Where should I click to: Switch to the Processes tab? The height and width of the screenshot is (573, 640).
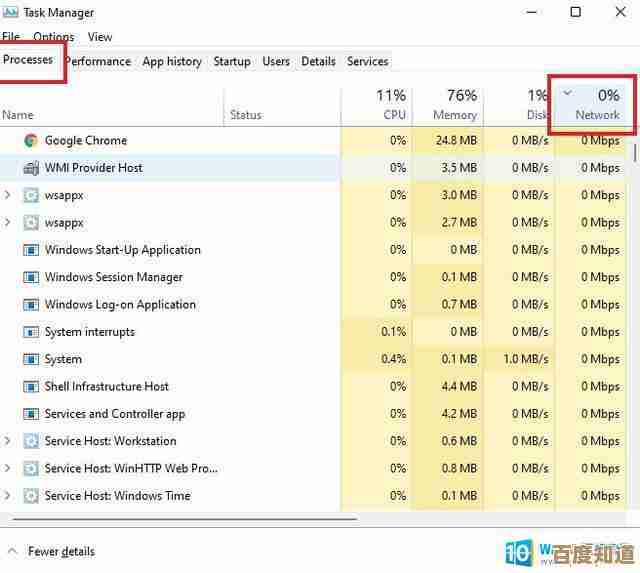(28, 60)
